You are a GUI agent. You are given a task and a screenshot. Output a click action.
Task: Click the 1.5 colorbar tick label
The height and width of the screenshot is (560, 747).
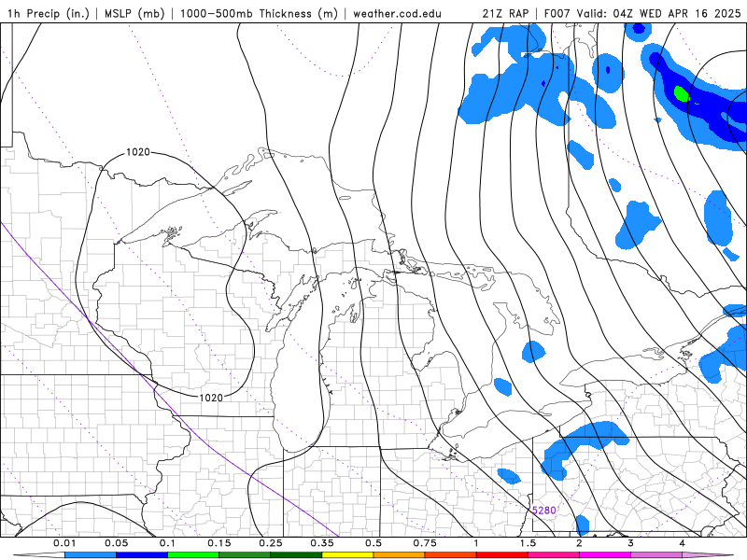tap(528, 543)
